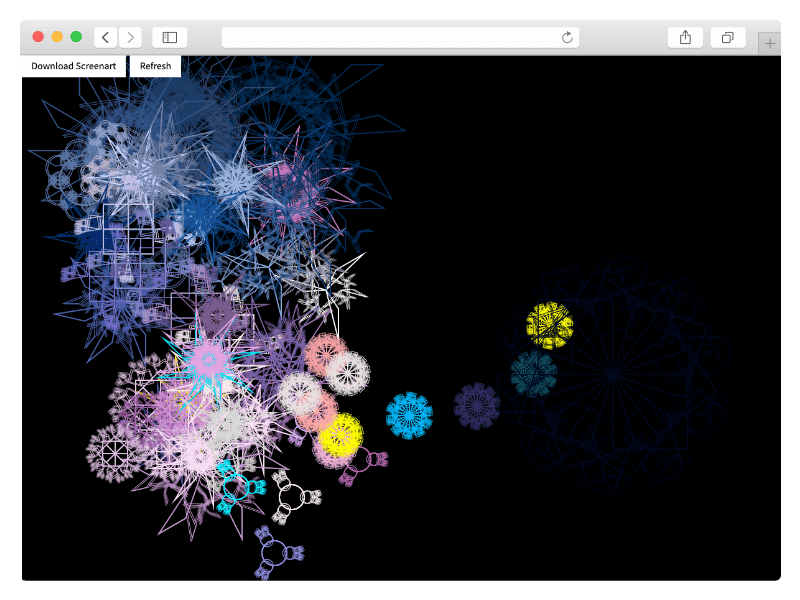Toggle the sidebar panel button
The width and height of the screenshot is (800, 600).
170,37
